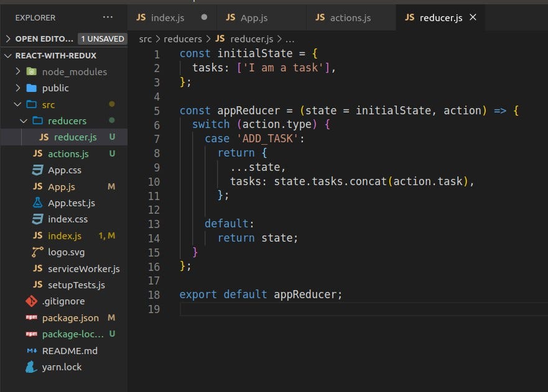Click the CSS icon beside App.css
This screenshot has height=392, width=548.
(37, 170)
